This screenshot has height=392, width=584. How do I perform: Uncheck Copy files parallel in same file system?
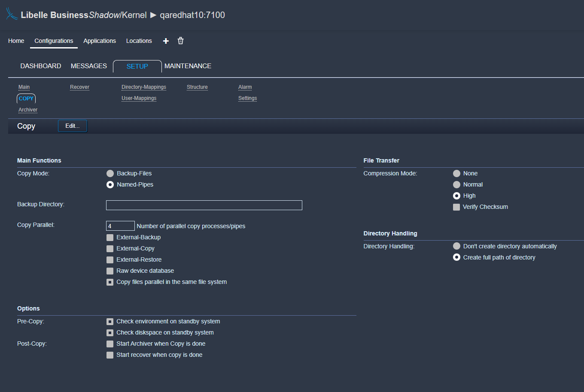pyautogui.click(x=110, y=282)
